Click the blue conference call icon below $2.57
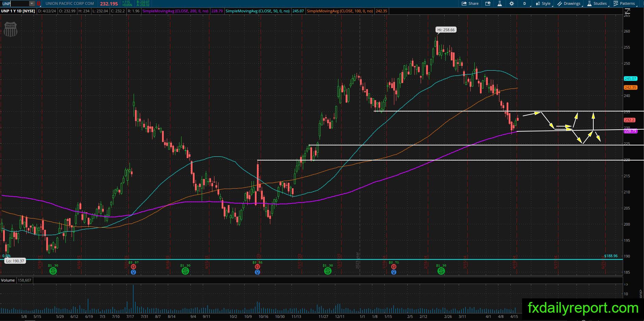The width and height of the screenshot is (644, 321). (x=133, y=272)
